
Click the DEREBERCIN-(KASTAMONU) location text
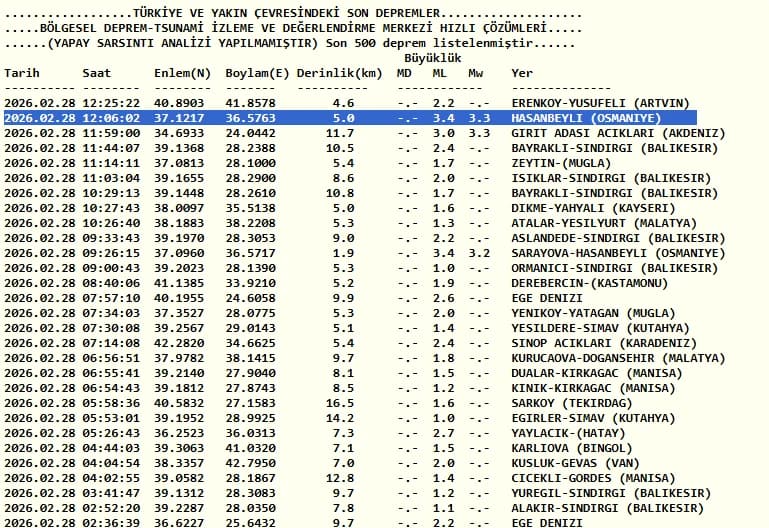(x=590, y=283)
